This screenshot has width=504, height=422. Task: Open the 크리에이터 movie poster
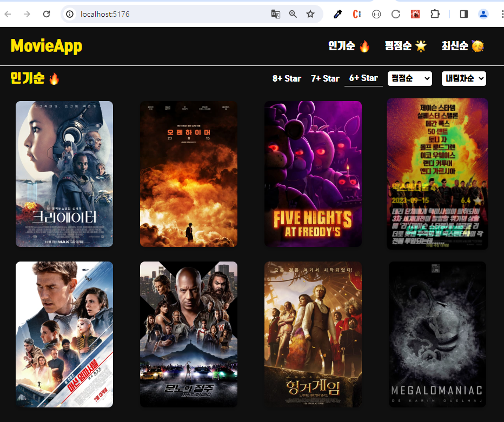pyautogui.click(x=64, y=174)
